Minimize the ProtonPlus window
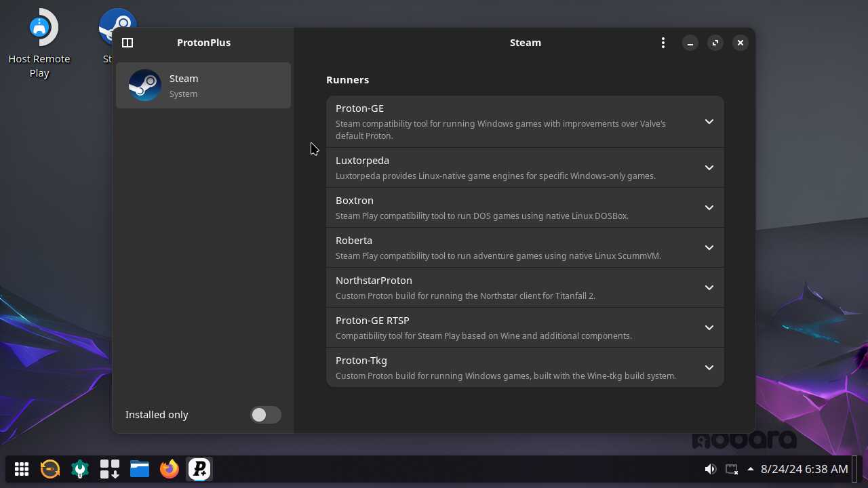The width and height of the screenshot is (868, 488). pyautogui.click(x=690, y=43)
